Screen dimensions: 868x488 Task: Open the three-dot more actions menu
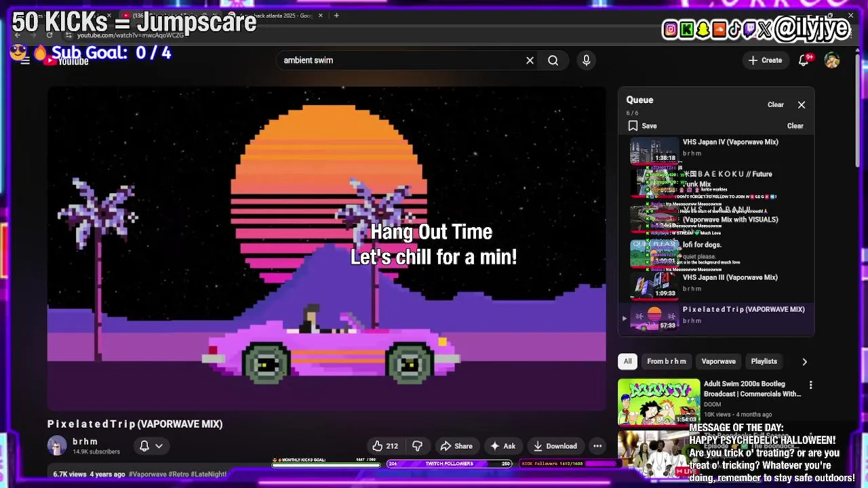(597, 446)
